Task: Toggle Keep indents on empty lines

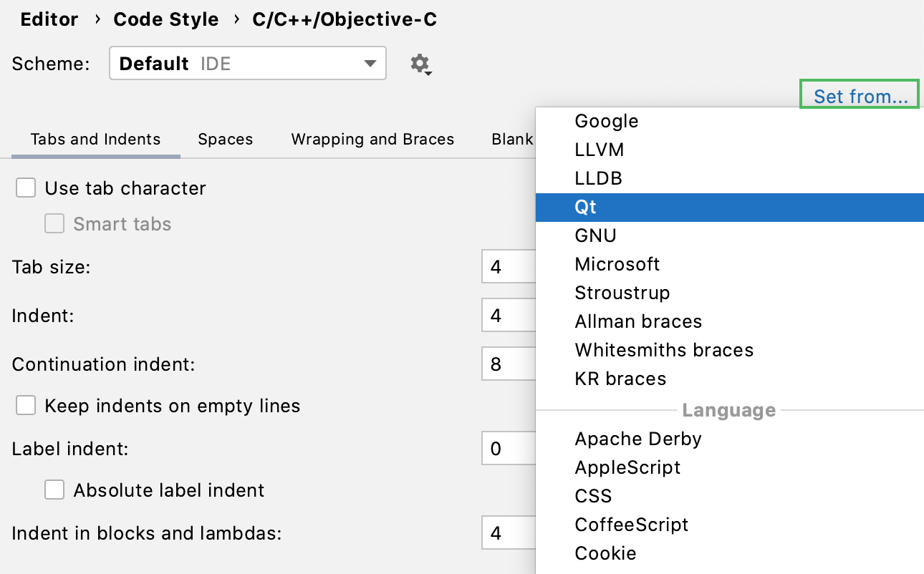Action: point(26,406)
